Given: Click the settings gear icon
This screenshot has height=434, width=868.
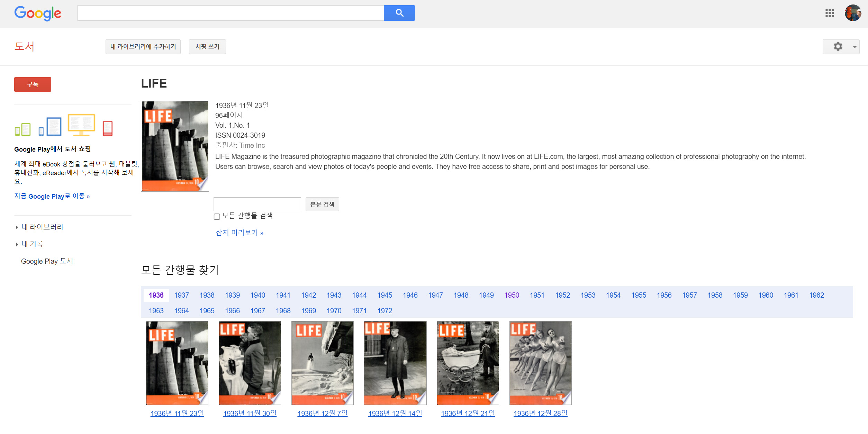Looking at the screenshot, I should pos(838,47).
